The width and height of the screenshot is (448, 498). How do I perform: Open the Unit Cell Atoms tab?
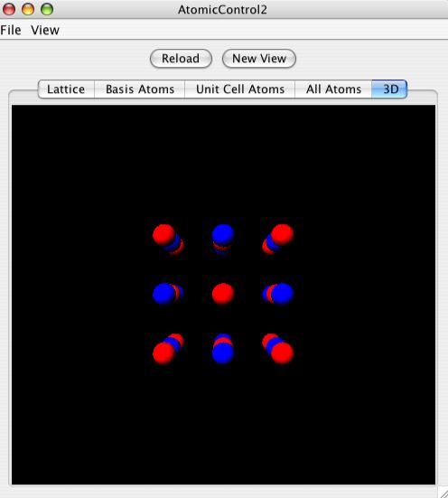(x=240, y=89)
